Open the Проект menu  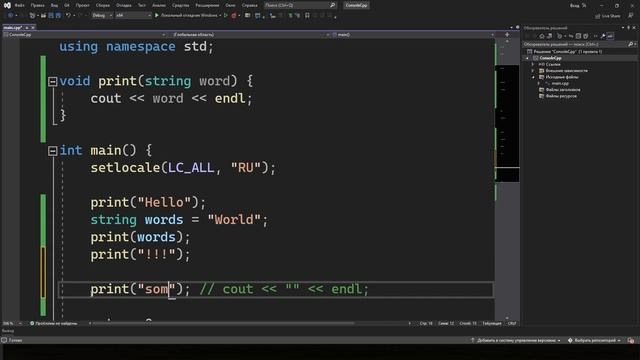[x=82, y=5]
